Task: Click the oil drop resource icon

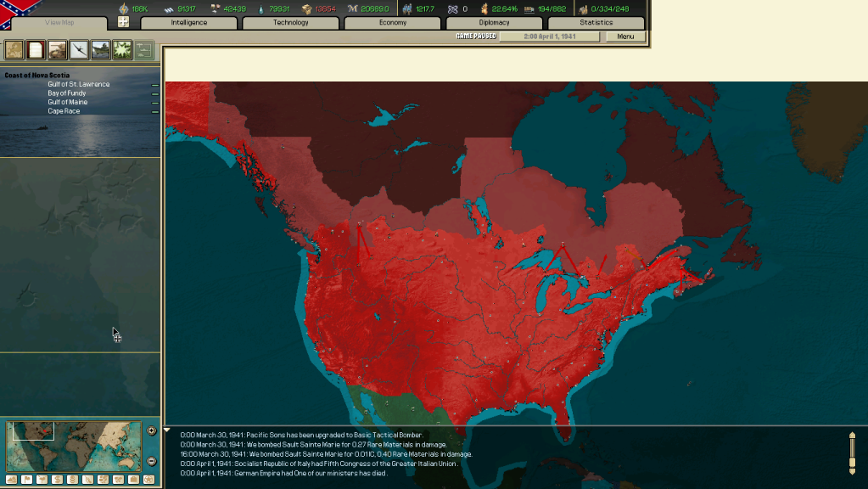Action: tap(261, 8)
